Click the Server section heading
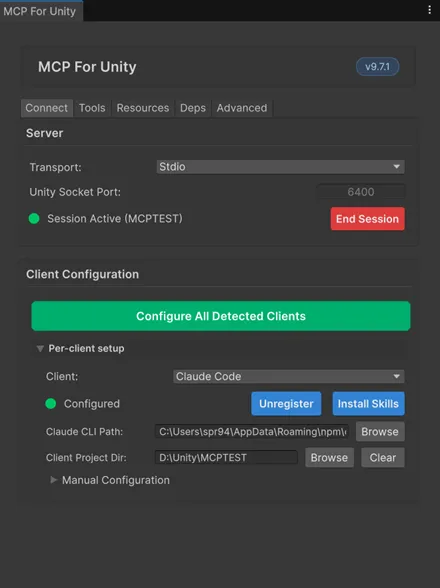 tap(45, 133)
